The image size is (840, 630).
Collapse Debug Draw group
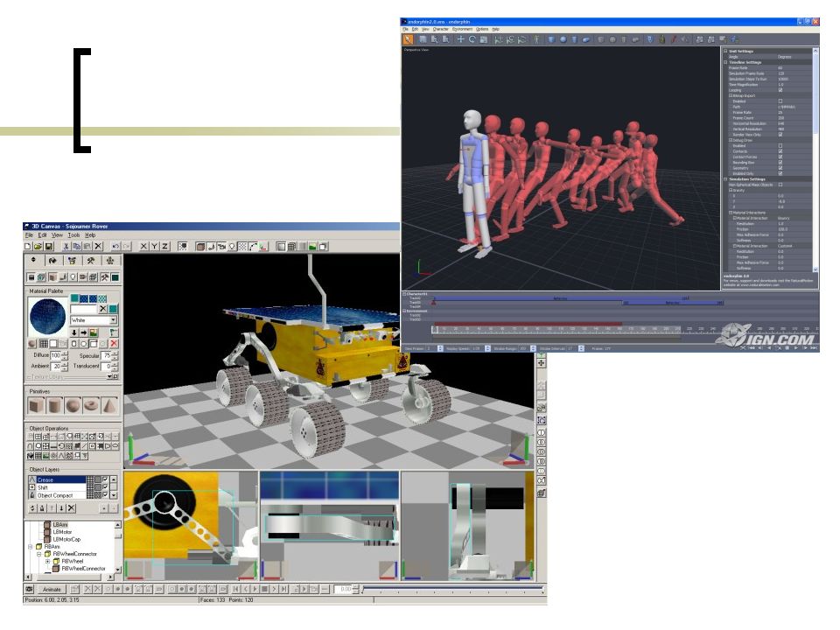731,140
